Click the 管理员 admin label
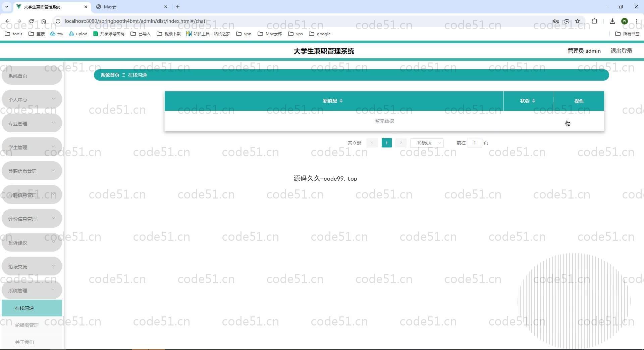The width and height of the screenshot is (644, 350). [584, 51]
